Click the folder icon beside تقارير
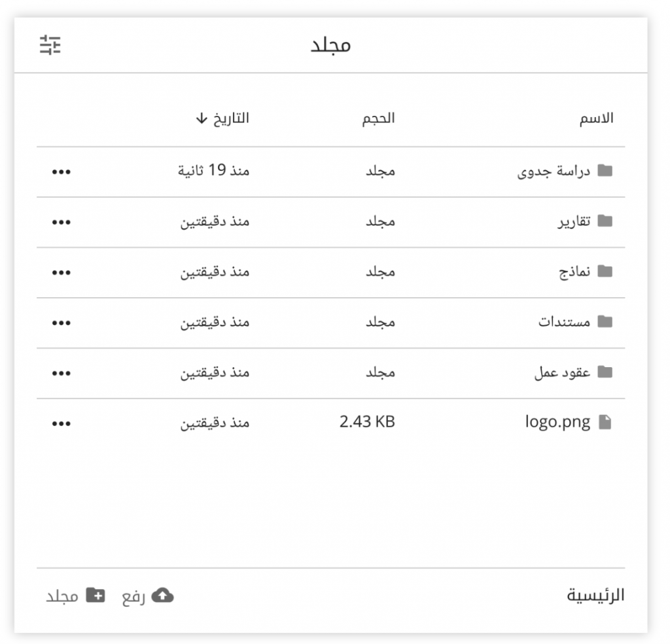670x644 pixels. coord(605,221)
